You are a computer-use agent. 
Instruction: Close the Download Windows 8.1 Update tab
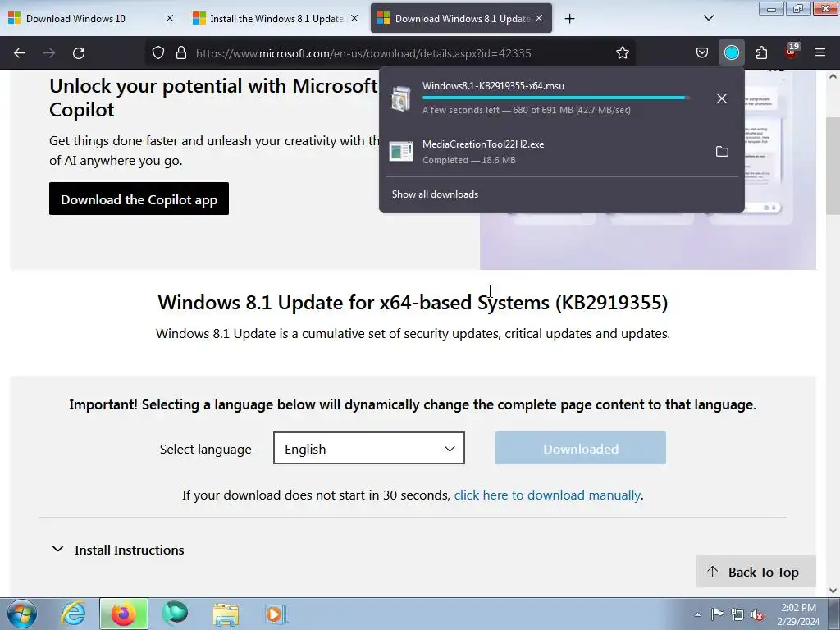(x=539, y=19)
